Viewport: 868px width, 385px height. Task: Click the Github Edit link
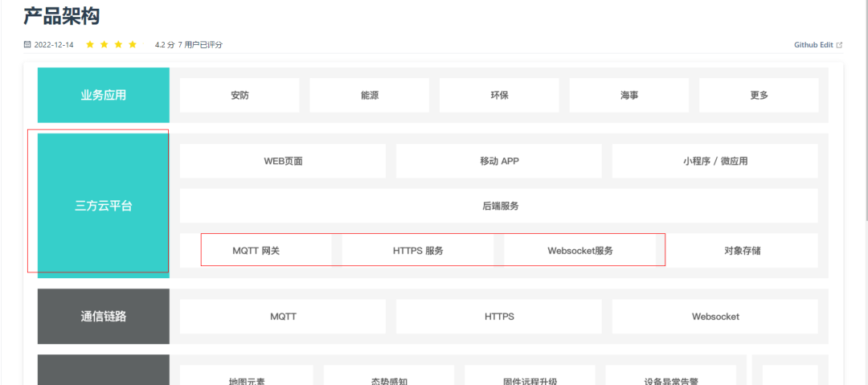click(x=813, y=45)
